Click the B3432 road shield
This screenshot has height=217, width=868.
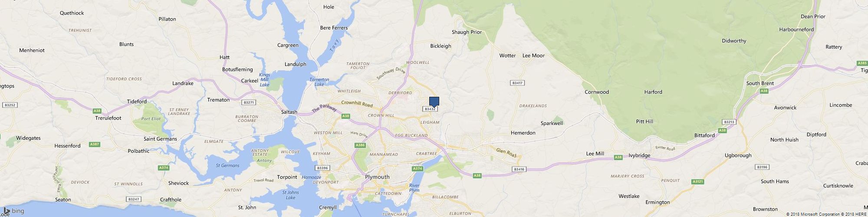pyautogui.click(x=430, y=109)
